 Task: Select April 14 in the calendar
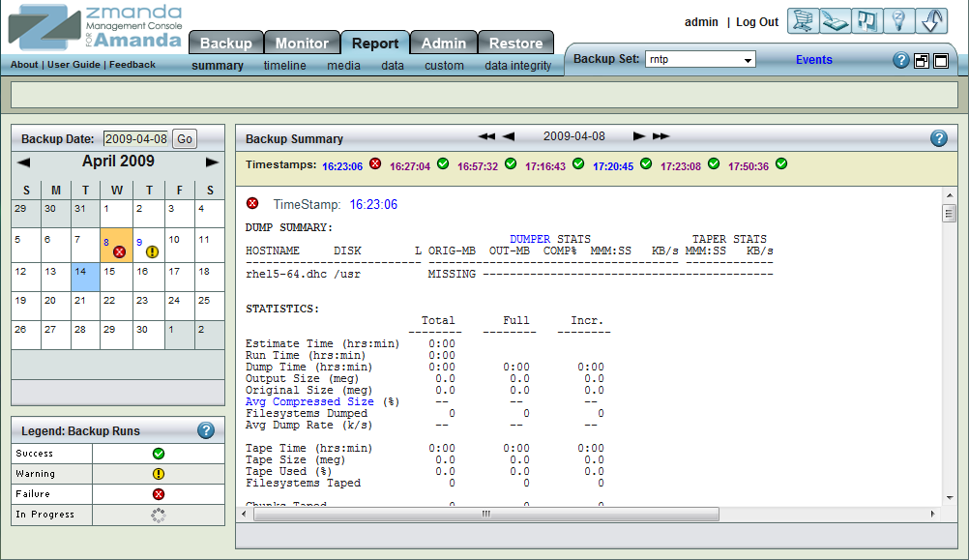click(x=85, y=277)
